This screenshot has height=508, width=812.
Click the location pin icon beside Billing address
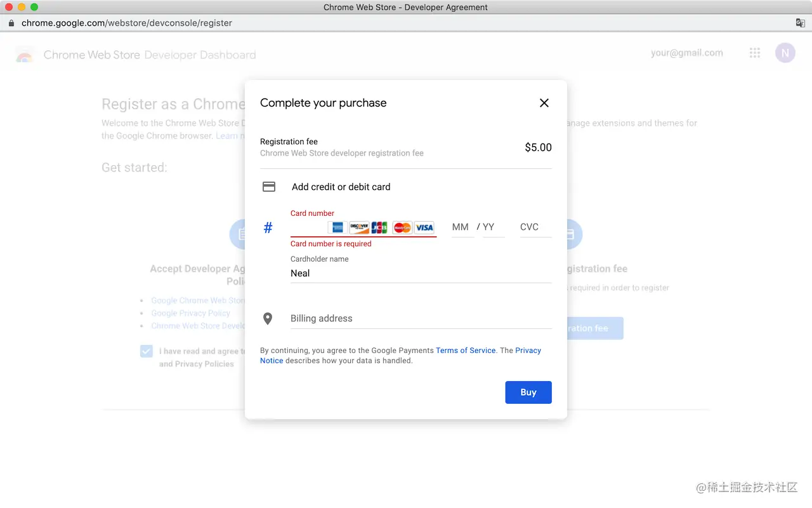pos(268,319)
